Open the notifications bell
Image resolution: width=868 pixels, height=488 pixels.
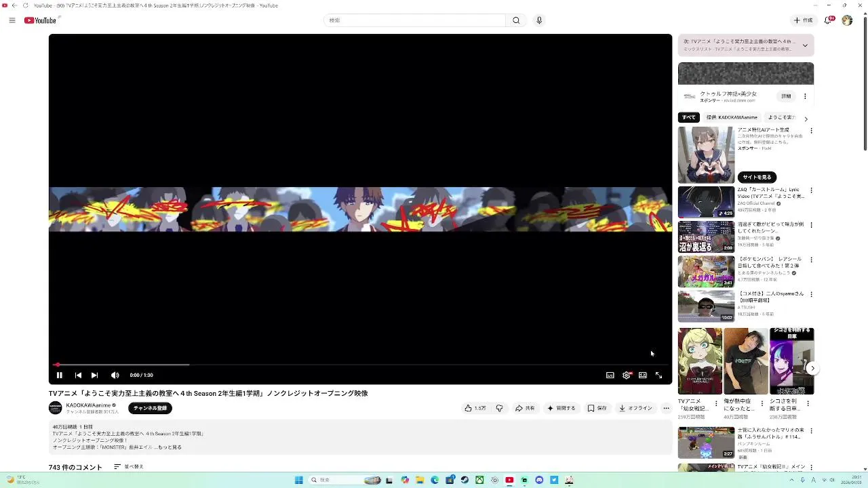829,20
